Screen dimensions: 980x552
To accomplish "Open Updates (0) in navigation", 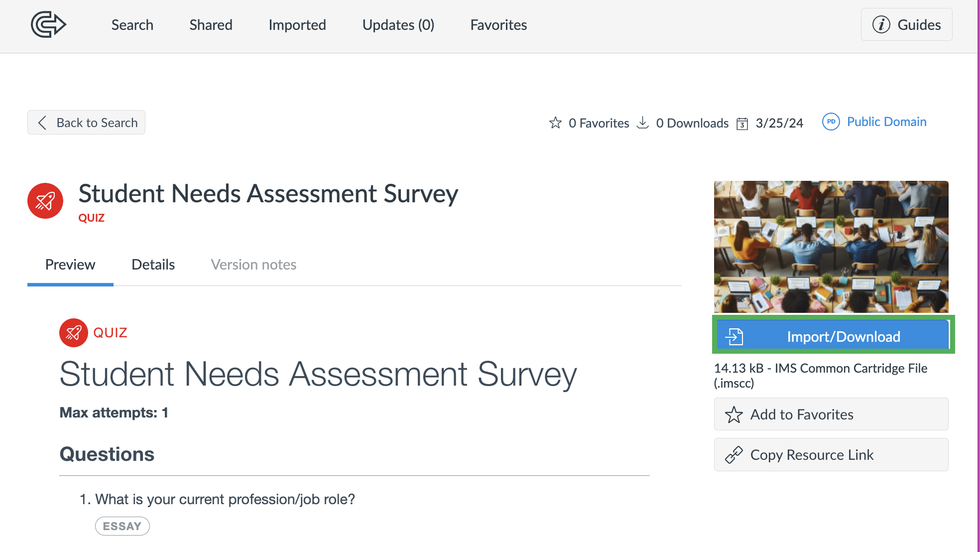I will tap(398, 25).
